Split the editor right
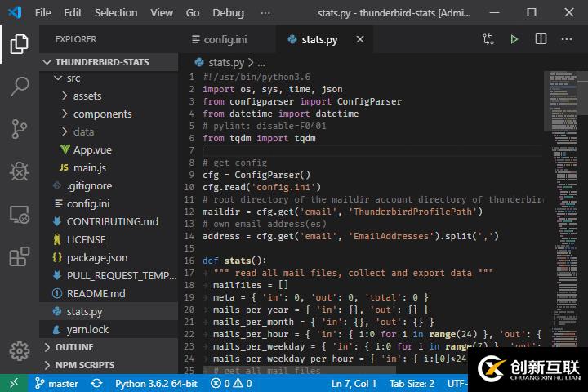This screenshot has width=588, height=392. 541,39
